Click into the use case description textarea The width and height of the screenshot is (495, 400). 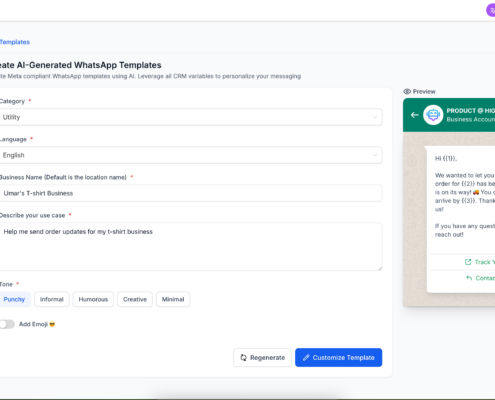tap(190, 247)
